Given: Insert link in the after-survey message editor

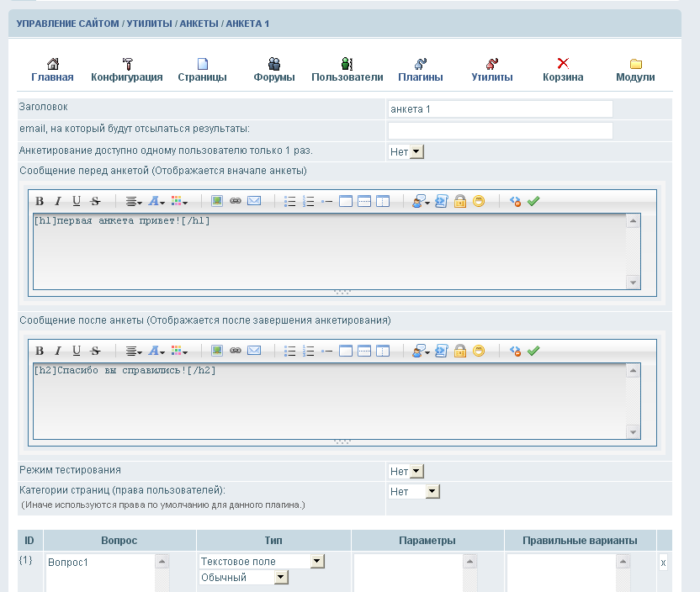Looking at the screenshot, I should (x=236, y=351).
